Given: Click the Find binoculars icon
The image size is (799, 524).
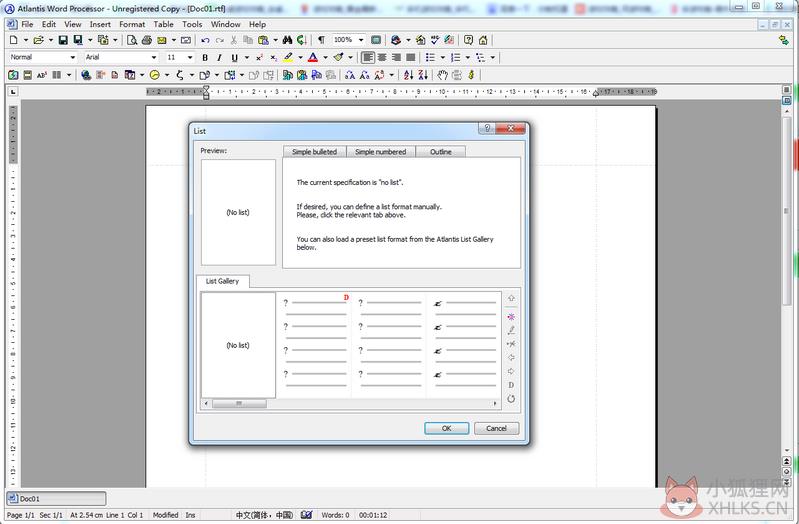Looking at the screenshot, I should (287, 40).
